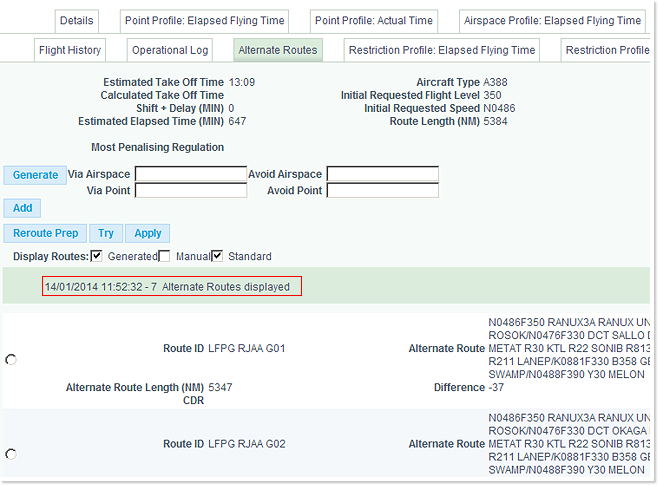The width and height of the screenshot is (658, 485).
Task: Click the Reroute Prep button
Action: click(45, 233)
